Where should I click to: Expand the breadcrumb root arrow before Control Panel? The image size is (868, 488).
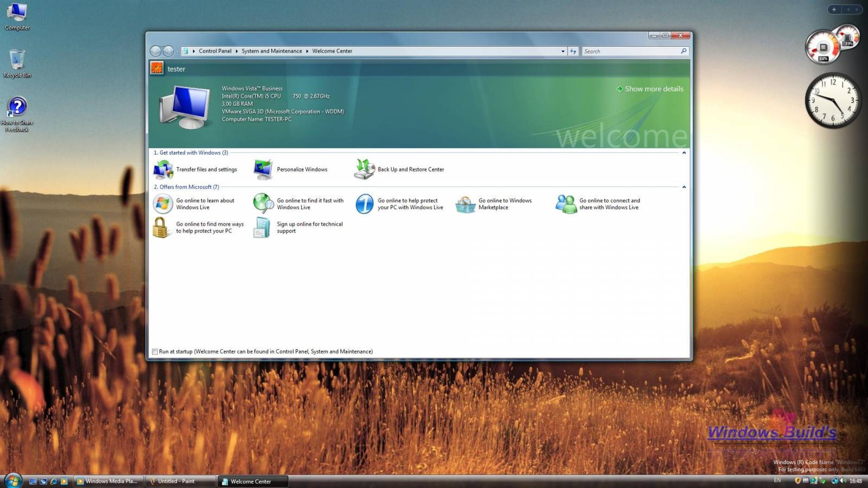point(194,51)
